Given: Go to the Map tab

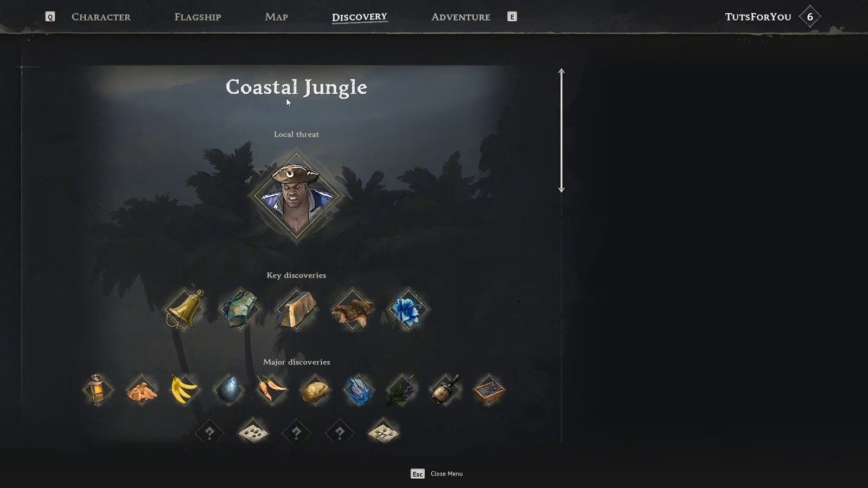Looking at the screenshot, I should [x=276, y=17].
